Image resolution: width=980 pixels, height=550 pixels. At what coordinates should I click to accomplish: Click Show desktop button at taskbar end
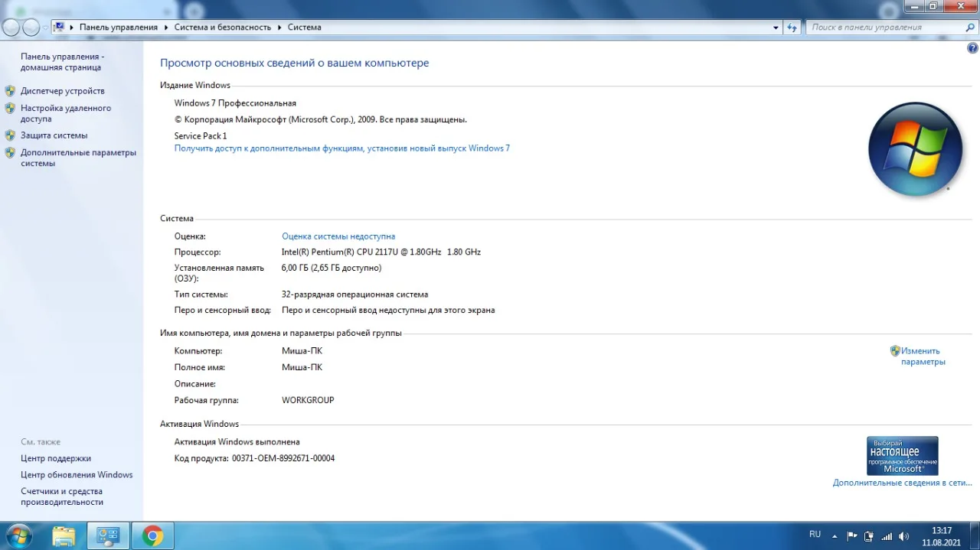pyautogui.click(x=975, y=535)
